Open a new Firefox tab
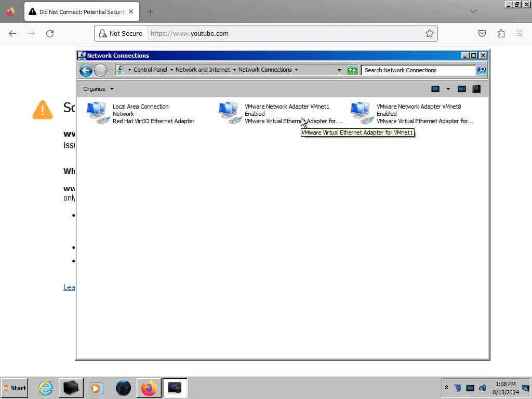Screen dimensions: 532x399 coord(151,12)
